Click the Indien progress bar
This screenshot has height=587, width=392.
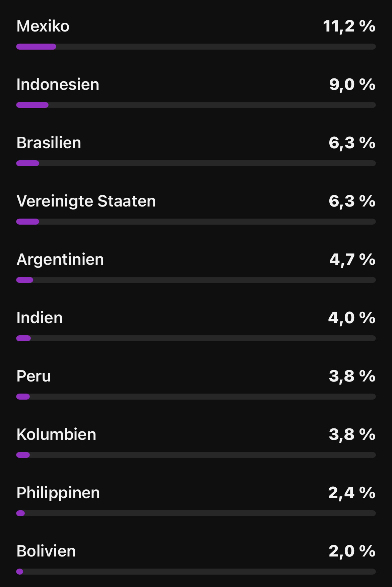[x=196, y=338]
